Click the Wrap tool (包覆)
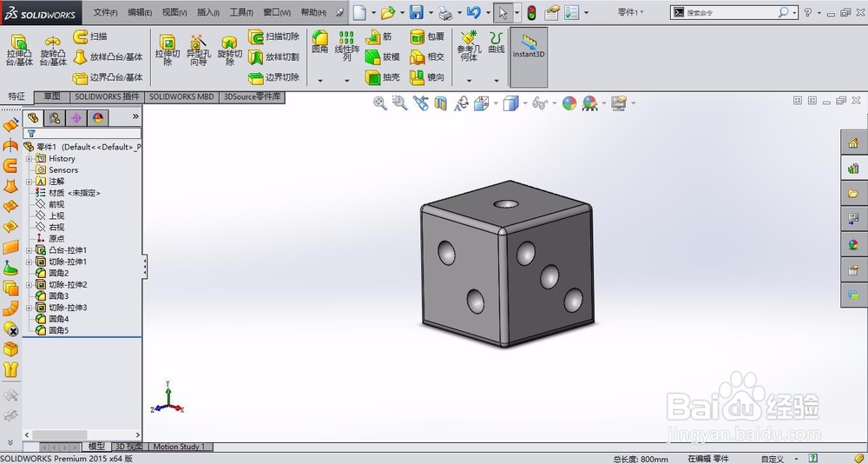This screenshot has width=868, height=464. 427,36
